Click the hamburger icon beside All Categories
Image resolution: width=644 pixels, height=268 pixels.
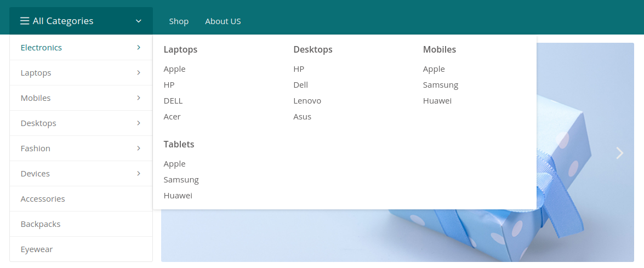(x=25, y=21)
